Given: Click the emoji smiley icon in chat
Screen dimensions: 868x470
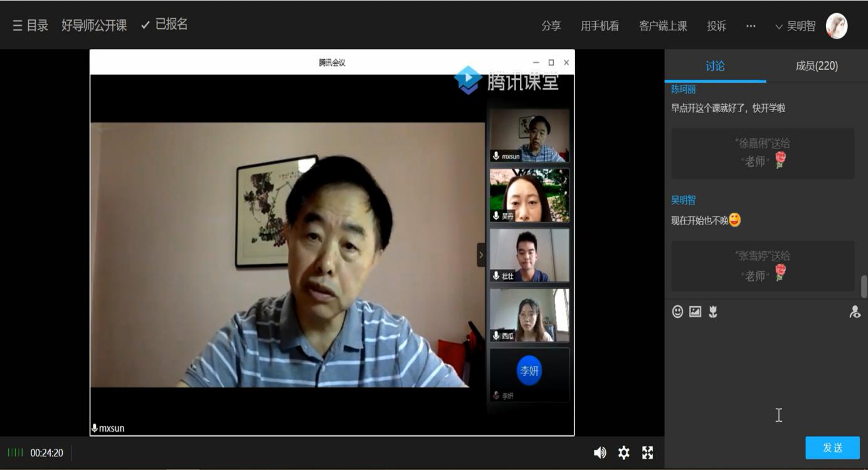Looking at the screenshot, I should (677, 311).
